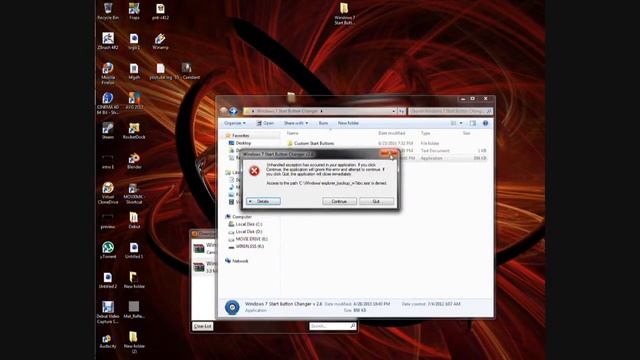
Task: Sort by the Date modified column
Action: [392, 133]
